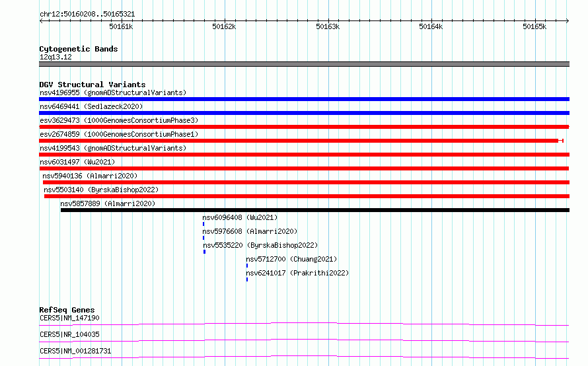
Task: Select nsv5976608 Almarri2020 label
Action: (x=250, y=231)
